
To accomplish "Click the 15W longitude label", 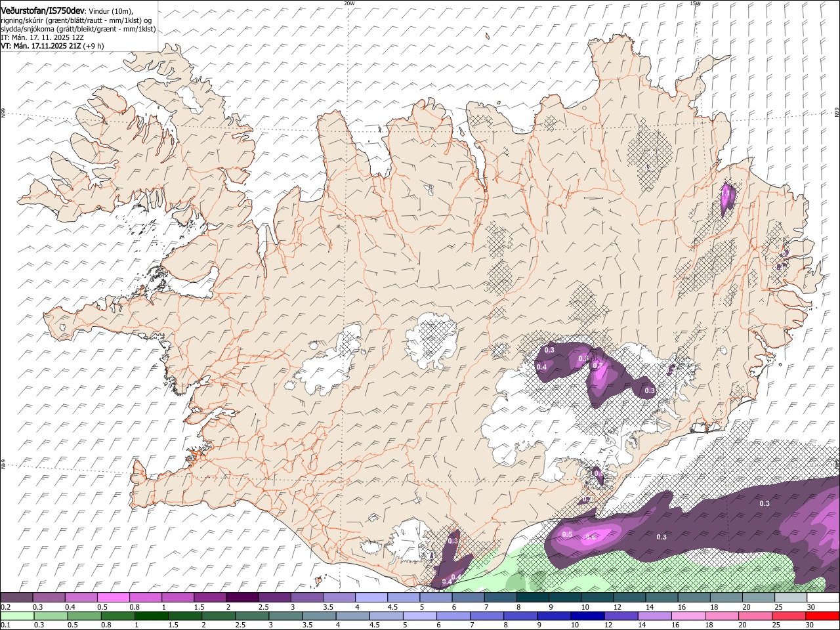I will (x=695, y=3).
